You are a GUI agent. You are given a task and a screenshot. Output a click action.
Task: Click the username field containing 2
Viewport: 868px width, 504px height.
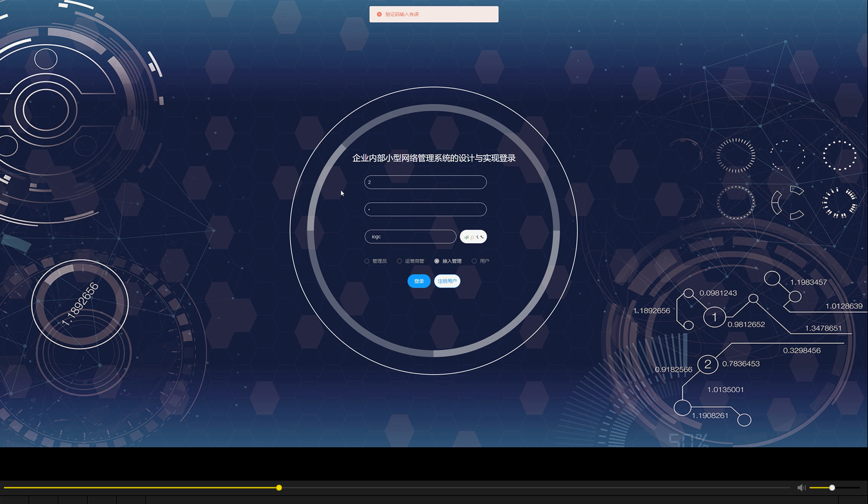(x=425, y=182)
